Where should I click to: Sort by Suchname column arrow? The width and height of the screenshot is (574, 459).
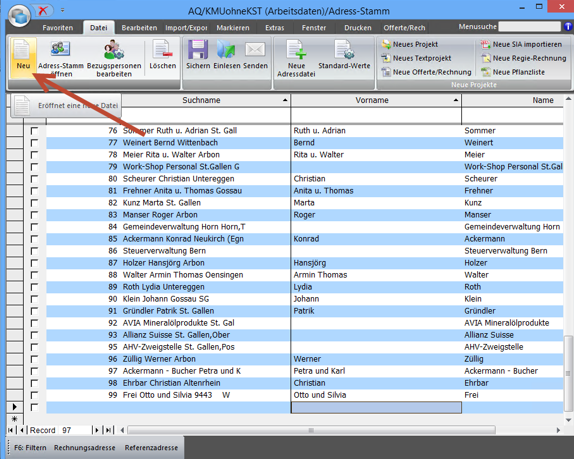click(285, 100)
